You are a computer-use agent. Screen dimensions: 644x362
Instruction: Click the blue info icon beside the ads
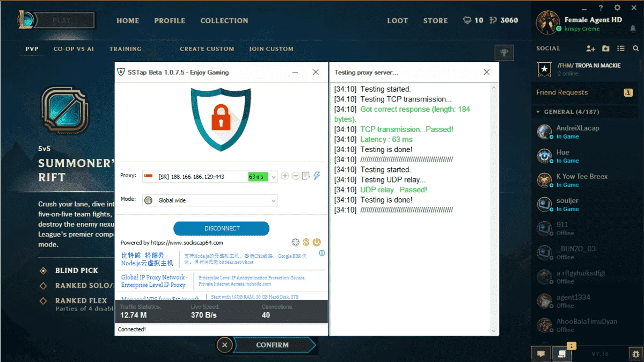[x=322, y=253]
